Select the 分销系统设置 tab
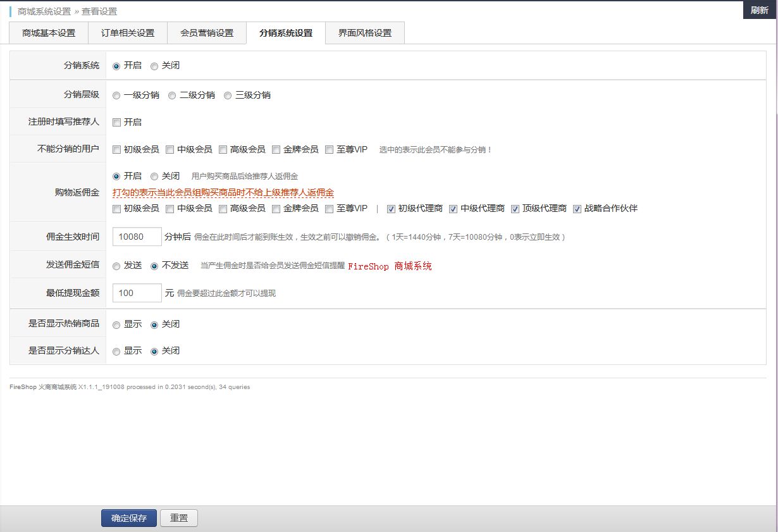778x532 pixels. click(286, 33)
